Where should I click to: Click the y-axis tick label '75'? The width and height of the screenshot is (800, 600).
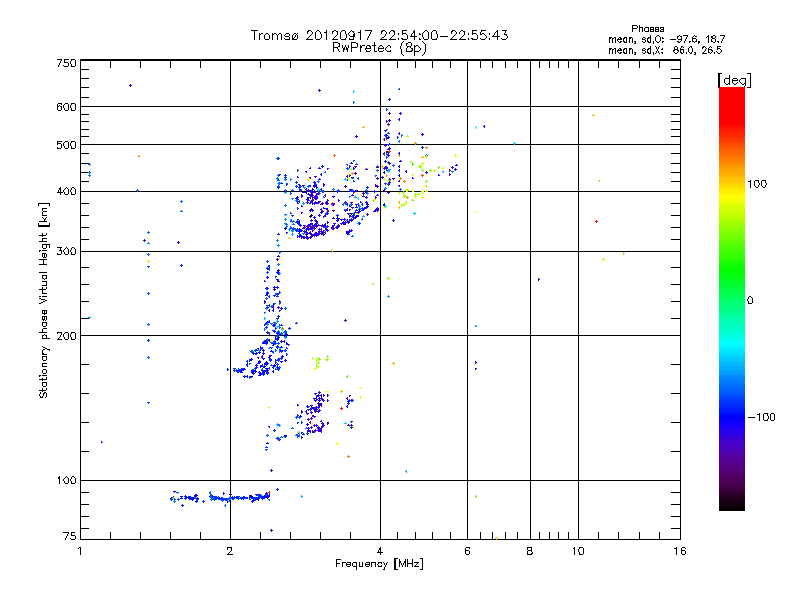pyautogui.click(x=70, y=536)
